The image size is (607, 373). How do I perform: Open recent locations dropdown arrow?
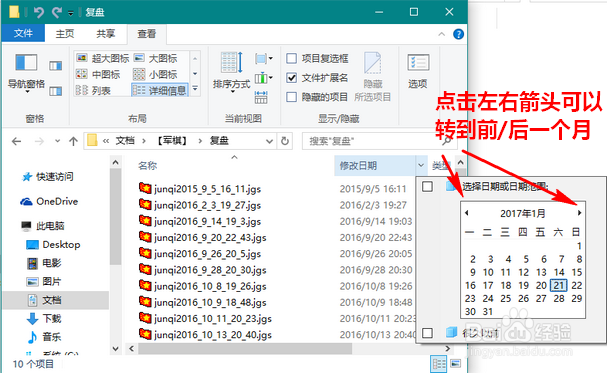[57, 141]
